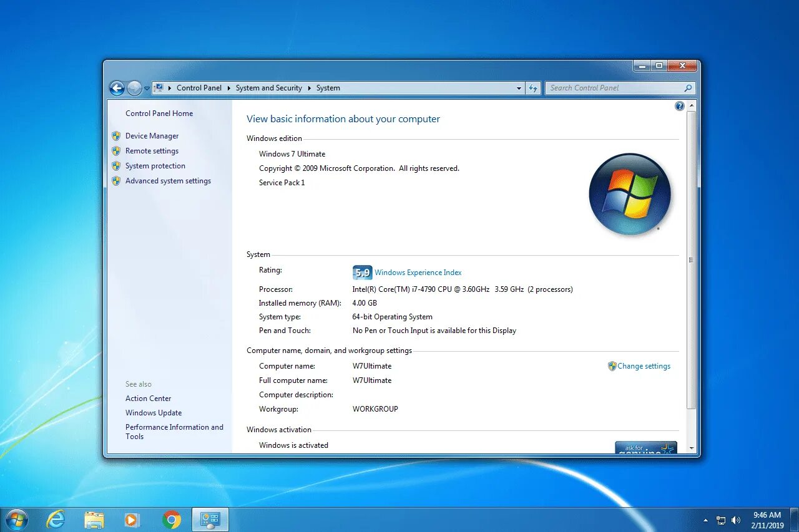Open Windows Explorer from taskbar
Screen dimensions: 799x532
[94, 520]
